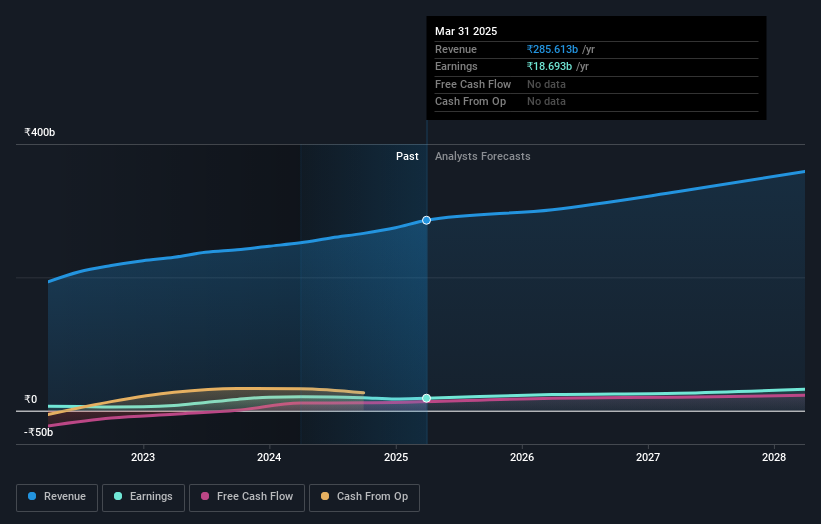Select the 2025 x-axis label
This screenshot has height=524, width=821.
pyautogui.click(x=396, y=457)
